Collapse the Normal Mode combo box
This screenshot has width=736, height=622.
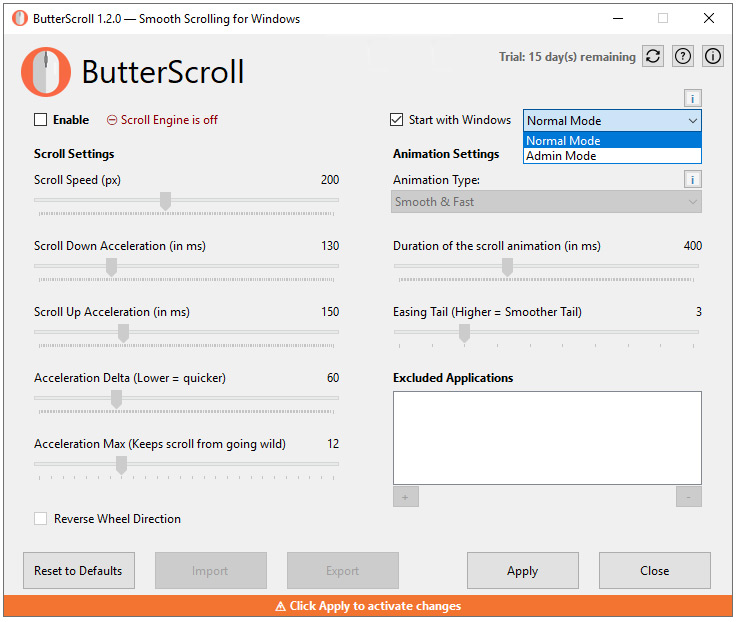(x=612, y=121)
